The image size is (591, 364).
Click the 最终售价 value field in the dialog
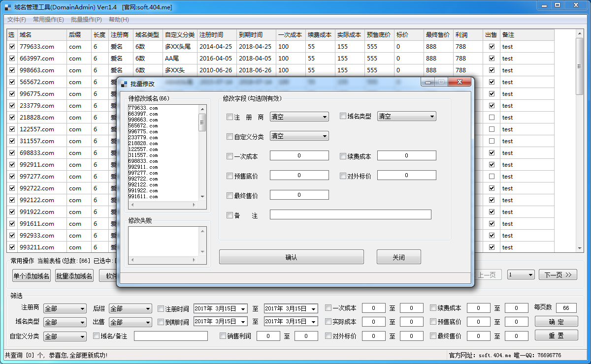click(x=299, y=195)
